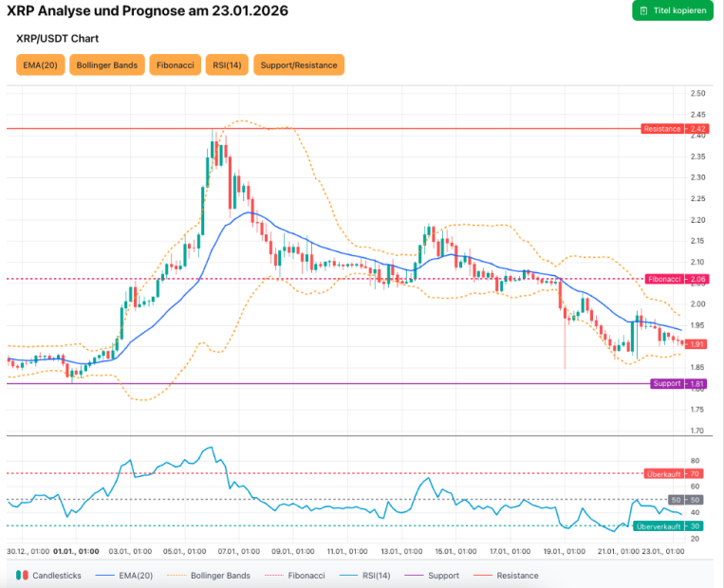This screenshot has width=724, height=588.
Task: Toggle the orange Fibonacci indicator button
Action: [x=176, y=64]
